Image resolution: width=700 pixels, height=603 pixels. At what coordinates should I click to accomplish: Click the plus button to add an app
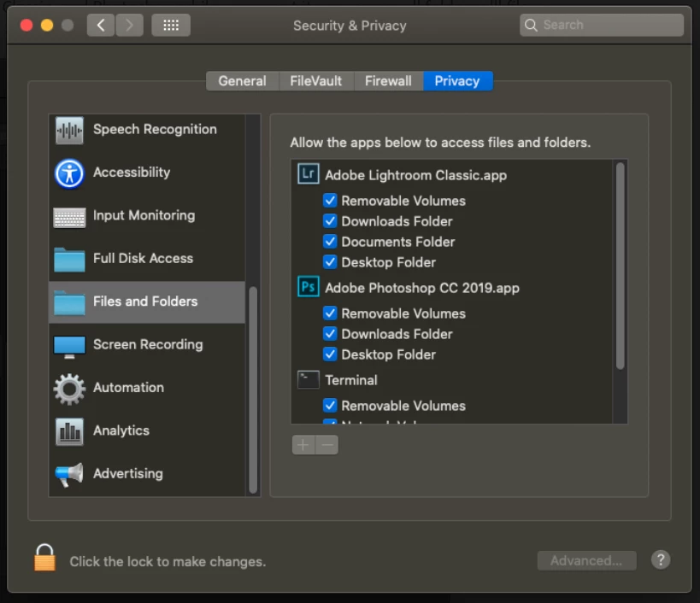[303, 445]
